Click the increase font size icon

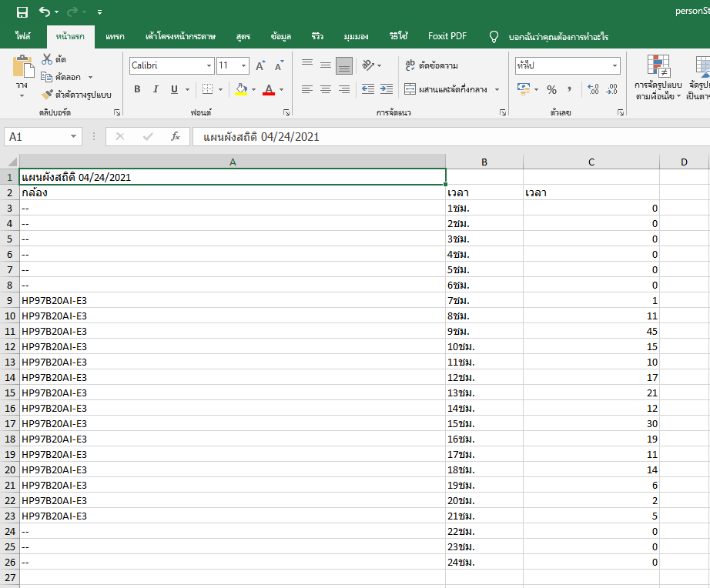pos(260,66)
